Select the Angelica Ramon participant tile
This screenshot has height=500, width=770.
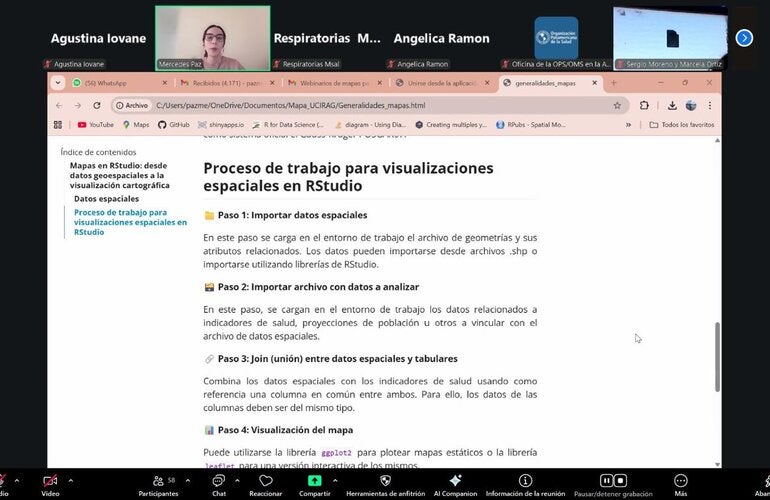(x=441, y=38)
